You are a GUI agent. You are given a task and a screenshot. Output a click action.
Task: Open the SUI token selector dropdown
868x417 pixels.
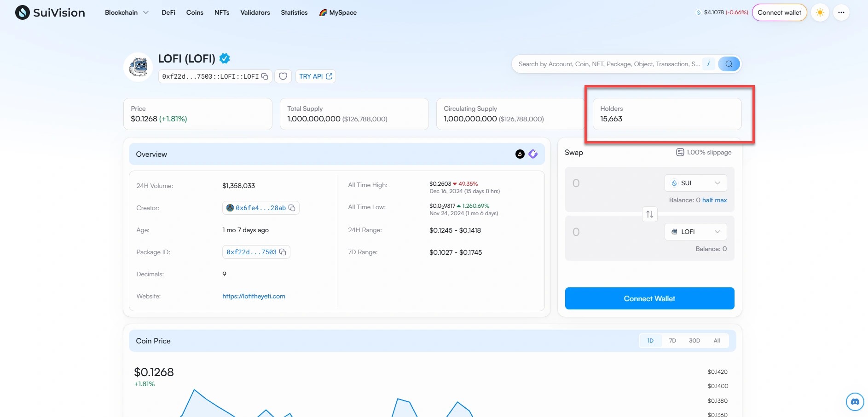tap(695, 183)
